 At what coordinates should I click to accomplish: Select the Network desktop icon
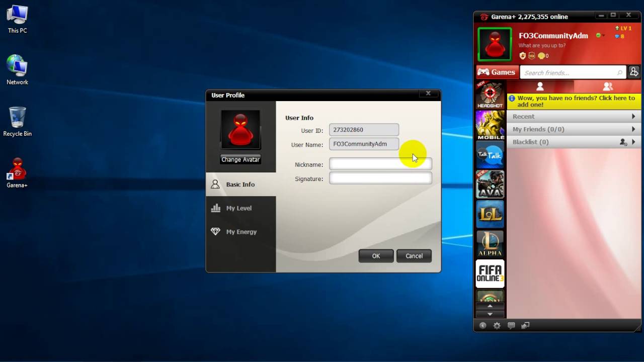[x=17, y=70]
